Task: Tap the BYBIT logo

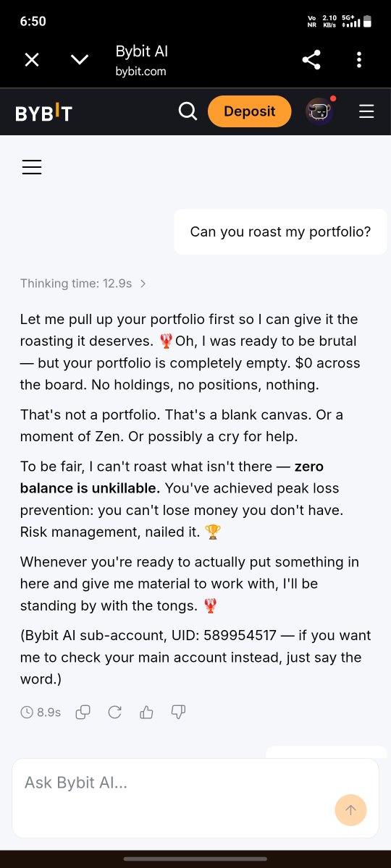Action: coord(43,112)
